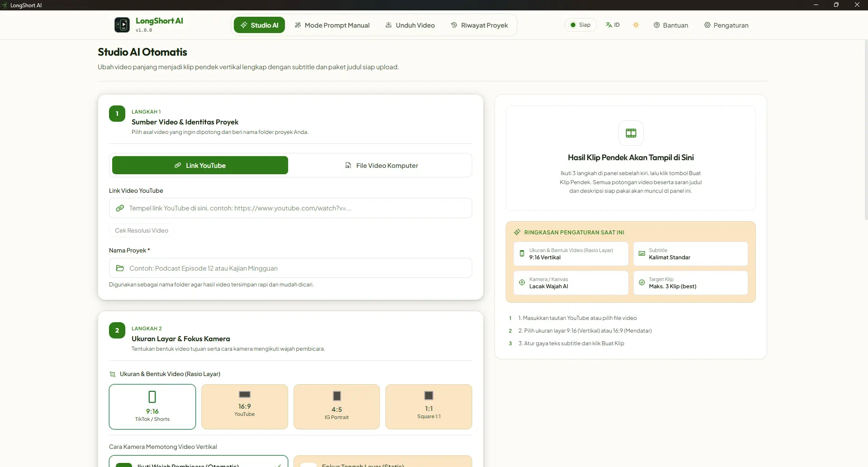The image size is (868, 467).
Task: Click "Hasil Klip Pendek Akan Tampil di Sini" text
Action: (x=631, y=157)
